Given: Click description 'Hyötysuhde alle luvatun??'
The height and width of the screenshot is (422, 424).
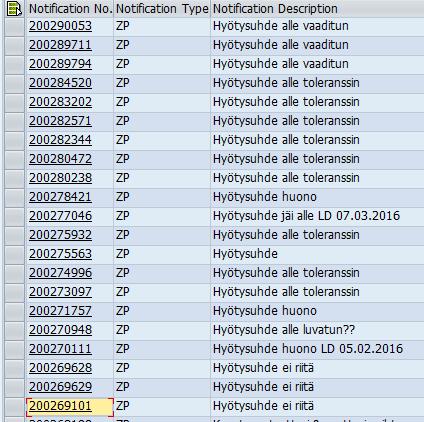Looking at the screenshot, I should point(284,330).
